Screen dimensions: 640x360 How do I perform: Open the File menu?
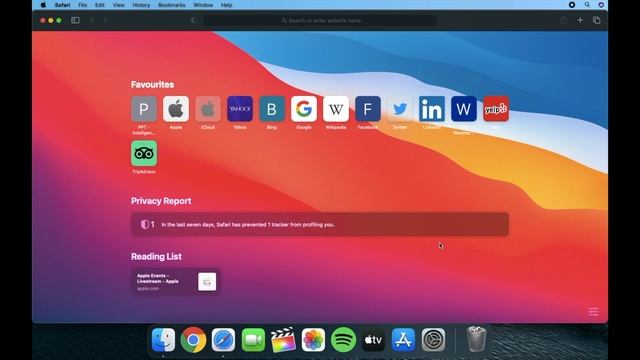pyautogui.click(x=83, y=5)
